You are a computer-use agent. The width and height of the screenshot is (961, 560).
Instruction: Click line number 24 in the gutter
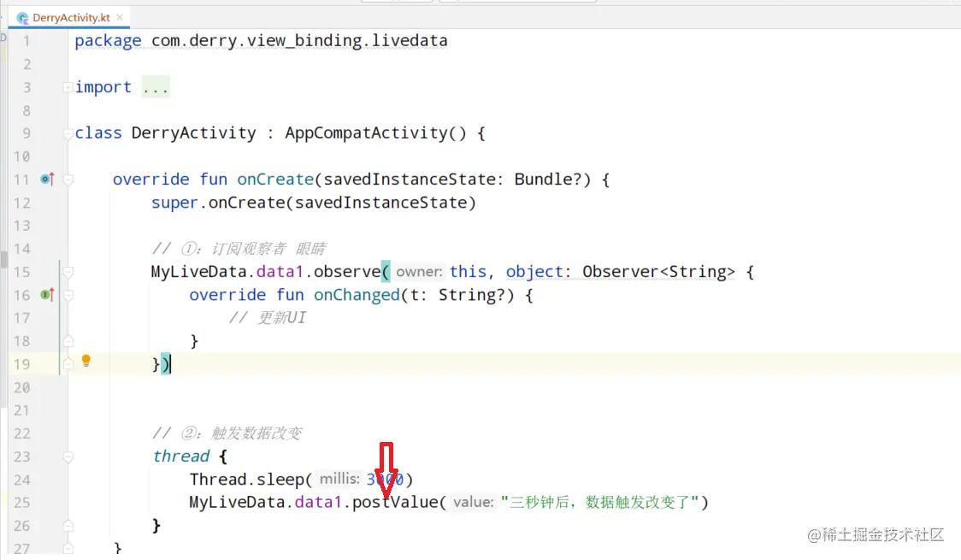click(22, 480)
